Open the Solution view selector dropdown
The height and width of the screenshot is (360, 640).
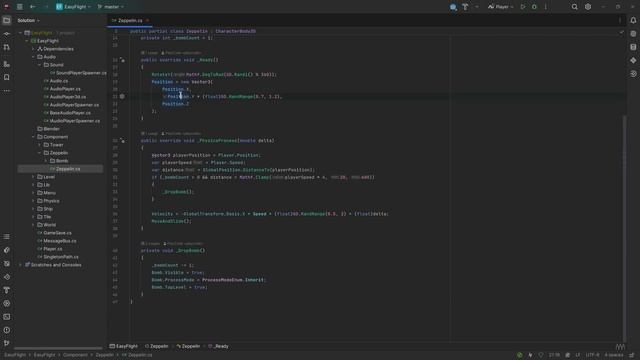[x=29, y=20]
